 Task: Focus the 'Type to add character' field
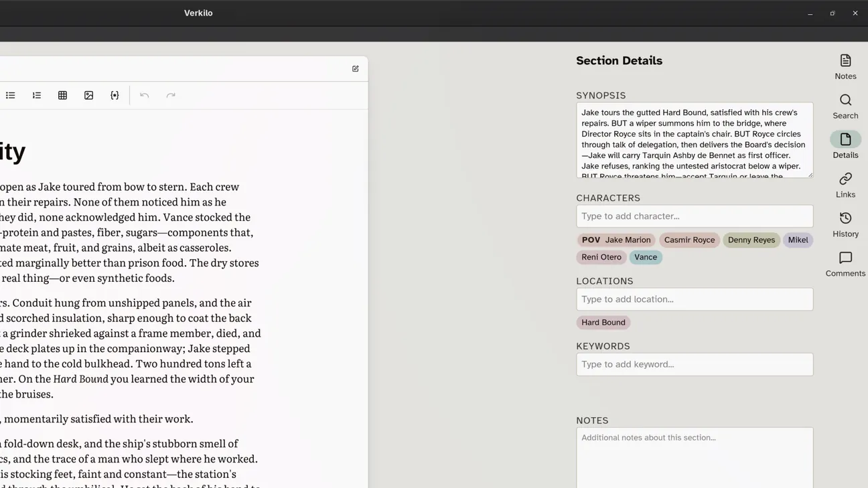(x=695, y=216)
